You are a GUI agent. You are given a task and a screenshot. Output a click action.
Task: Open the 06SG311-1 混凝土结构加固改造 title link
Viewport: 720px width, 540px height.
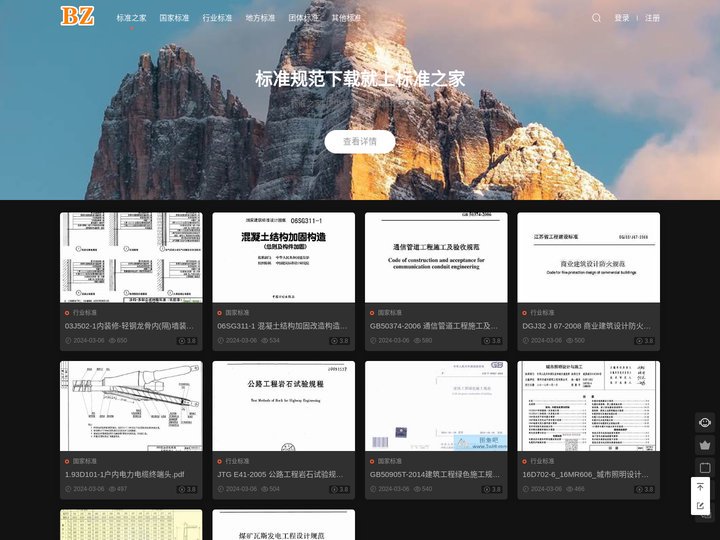[x=282, y=326]
